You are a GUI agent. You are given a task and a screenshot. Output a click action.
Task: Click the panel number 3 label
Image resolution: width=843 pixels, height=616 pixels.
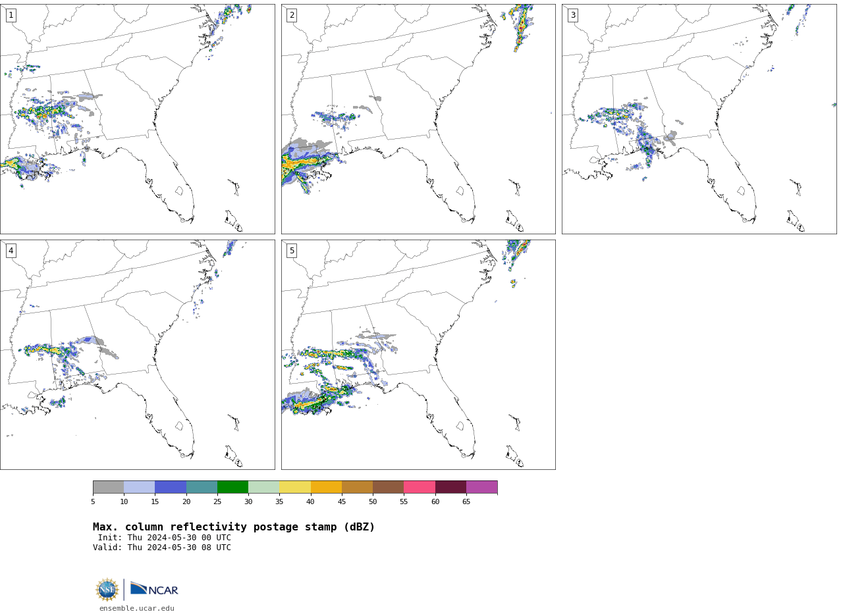(572, 15)
